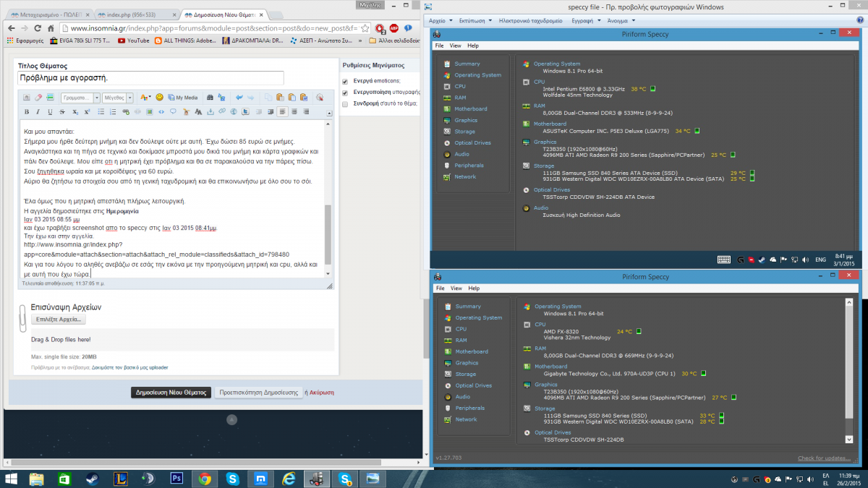Toggle Ενεργοποίηση υπογραφής checkbox
The width and height of the screenshot is (868, 488).
pyautogui.click(x=345, y=93)
